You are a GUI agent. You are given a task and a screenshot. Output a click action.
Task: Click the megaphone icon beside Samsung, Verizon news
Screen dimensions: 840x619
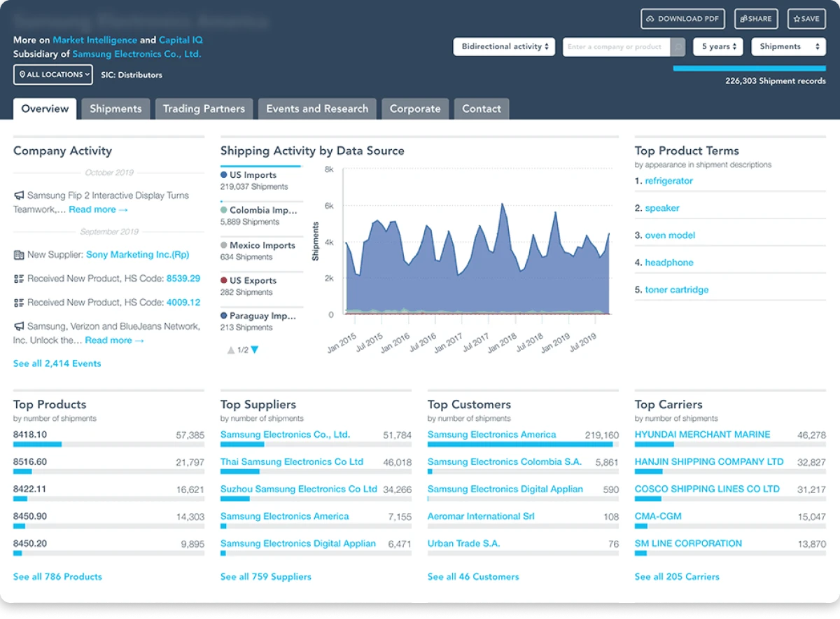[x=19, y=326]
